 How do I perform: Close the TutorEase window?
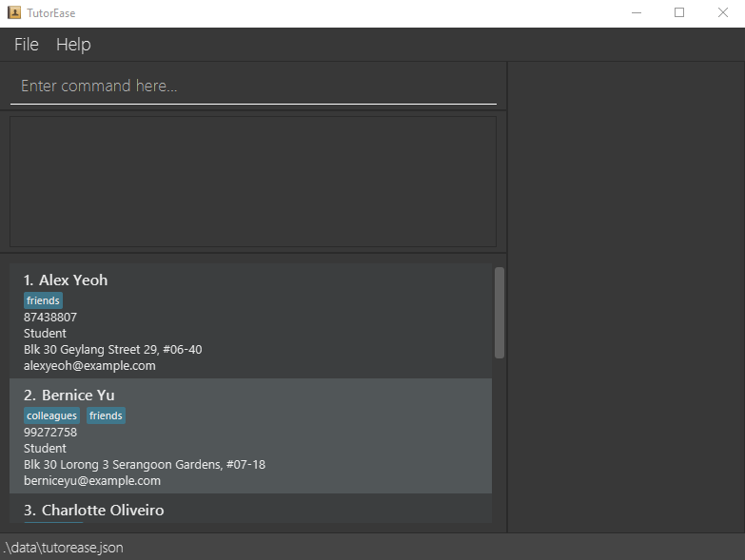tap(723, 12)
